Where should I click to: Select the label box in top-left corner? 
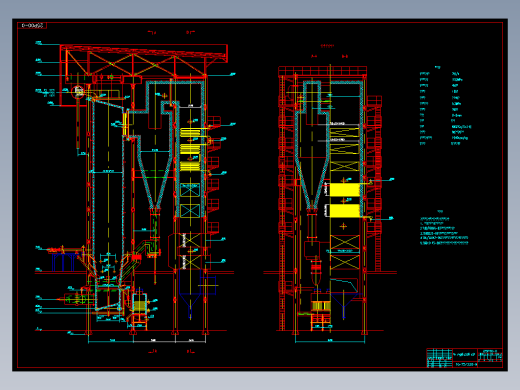32,25
